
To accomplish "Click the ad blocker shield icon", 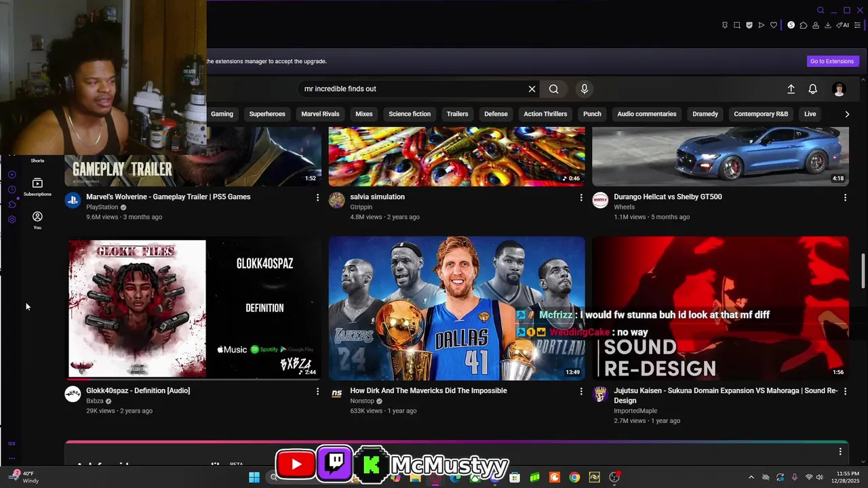I will pyautogui.click(x=749, y=25).
